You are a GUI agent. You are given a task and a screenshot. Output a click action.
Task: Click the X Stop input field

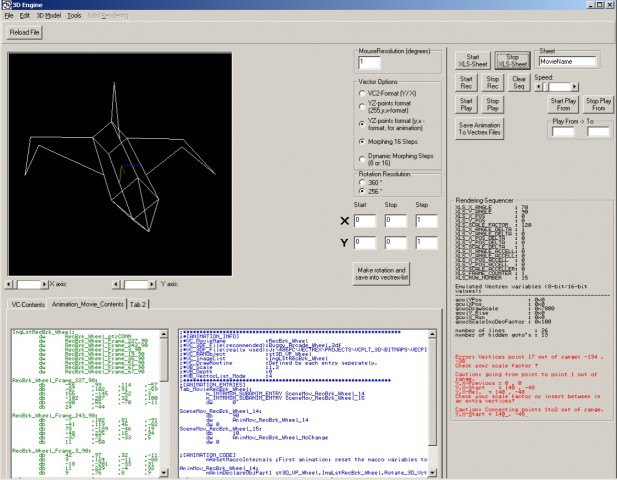(x=395, y=221)
